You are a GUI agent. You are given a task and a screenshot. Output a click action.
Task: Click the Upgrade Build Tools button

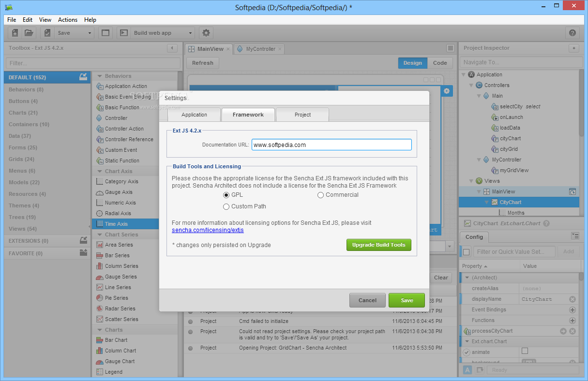tap(379, 245)
